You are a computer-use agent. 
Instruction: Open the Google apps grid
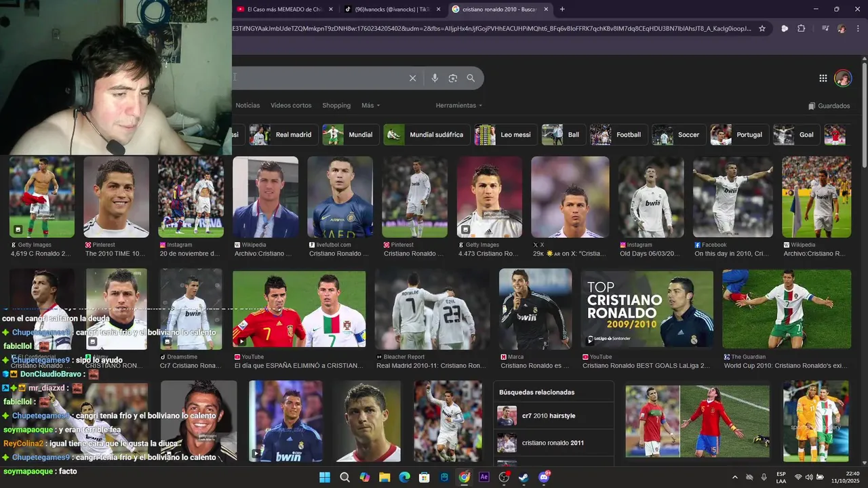click(x=823, y=78)
